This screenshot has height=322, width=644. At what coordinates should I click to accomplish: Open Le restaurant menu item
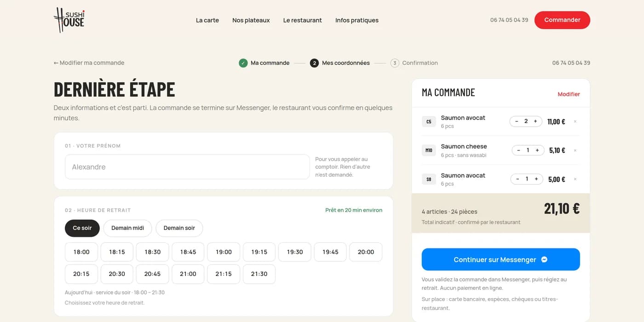coord(303,20)
